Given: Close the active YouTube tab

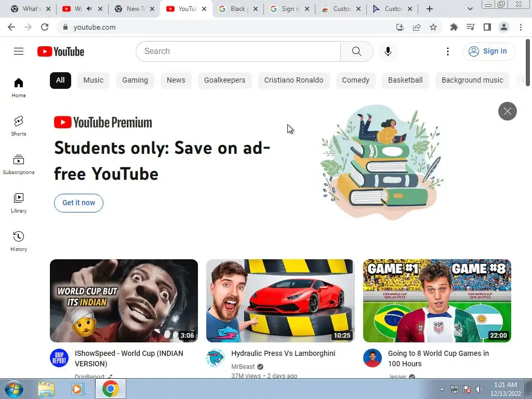Looking at the screenshot, I should [x=204, y=9].
